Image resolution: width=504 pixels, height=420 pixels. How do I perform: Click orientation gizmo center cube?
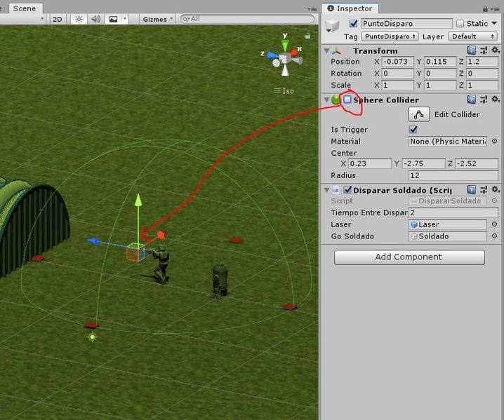pos(284,58)
